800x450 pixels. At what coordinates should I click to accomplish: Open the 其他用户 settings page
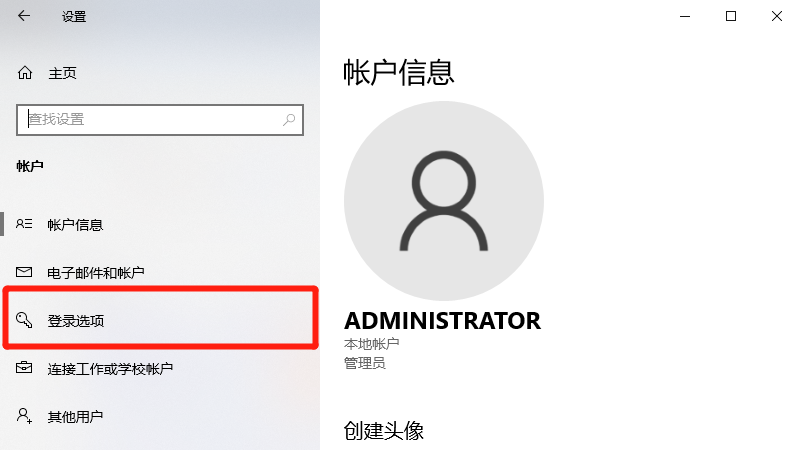tap(160, 416)
